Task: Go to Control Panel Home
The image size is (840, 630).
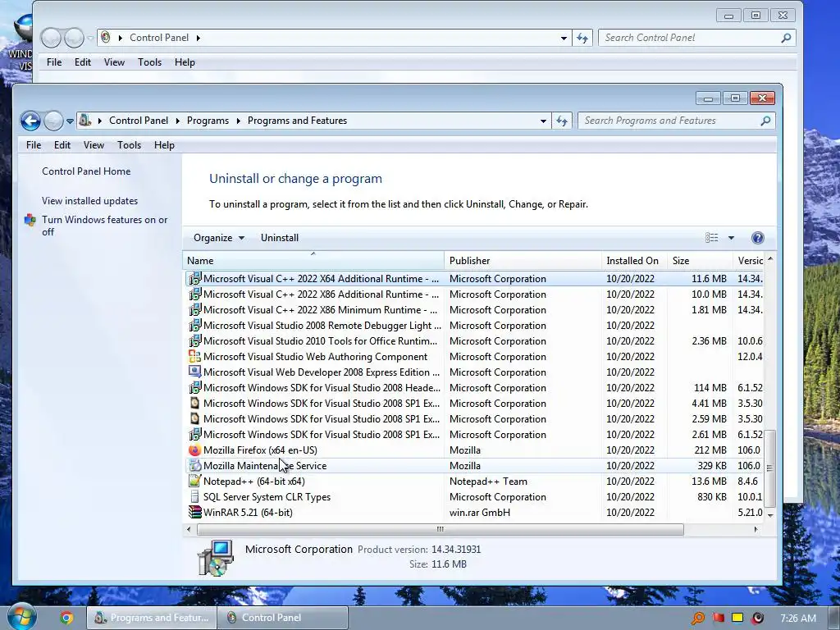Action: pyautogui.click(x=86, y=171)
